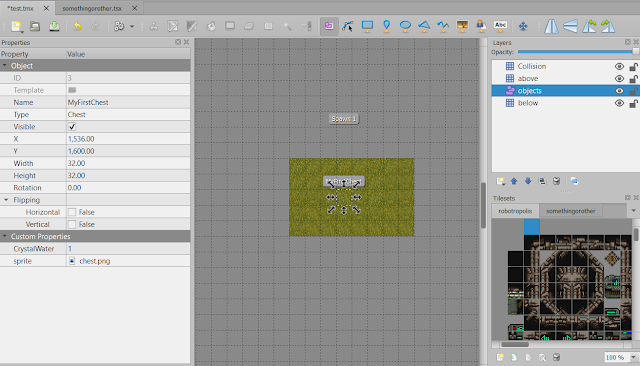Select the Insert Text tool
Image resolution: width=640 pixels, height=366 pixels.
click(x=500, y=26)
